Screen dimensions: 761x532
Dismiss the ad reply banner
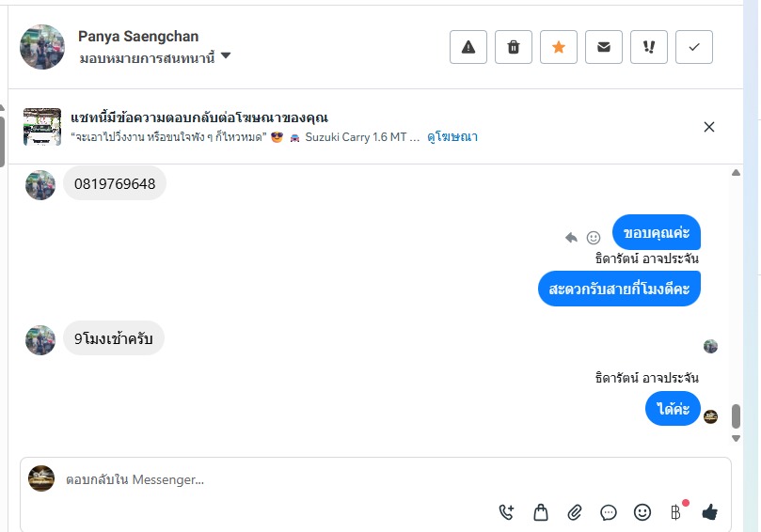(709, 127)
